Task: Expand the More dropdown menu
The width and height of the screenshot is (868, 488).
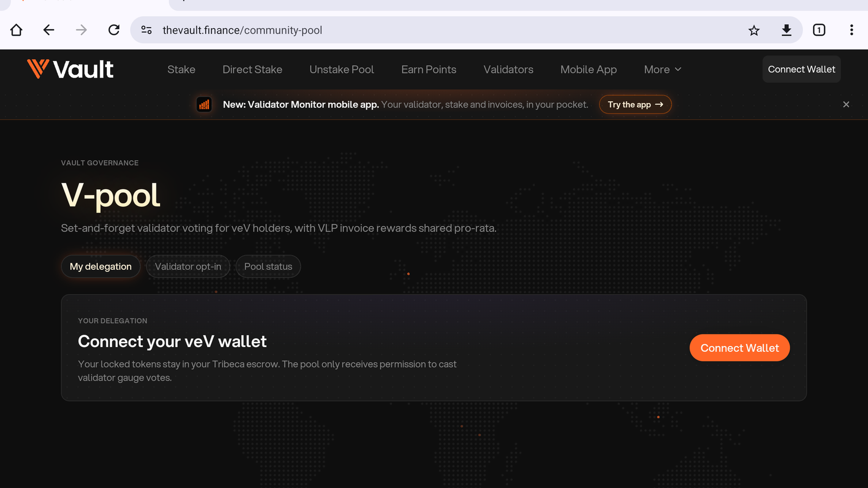Action: (662, 69)
